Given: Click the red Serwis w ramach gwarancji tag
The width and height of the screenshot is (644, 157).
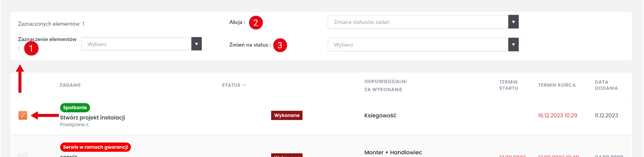Looking at the screenshot, I should coord(95,147).
